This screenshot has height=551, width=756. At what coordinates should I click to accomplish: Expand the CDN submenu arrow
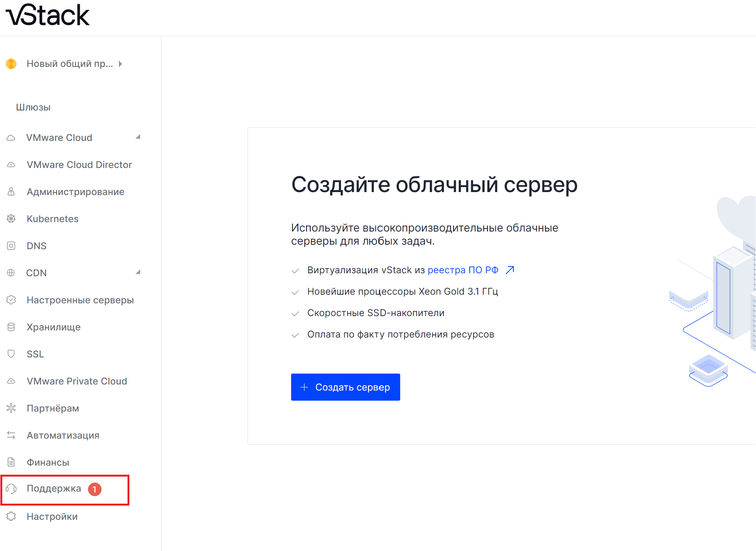138,272
